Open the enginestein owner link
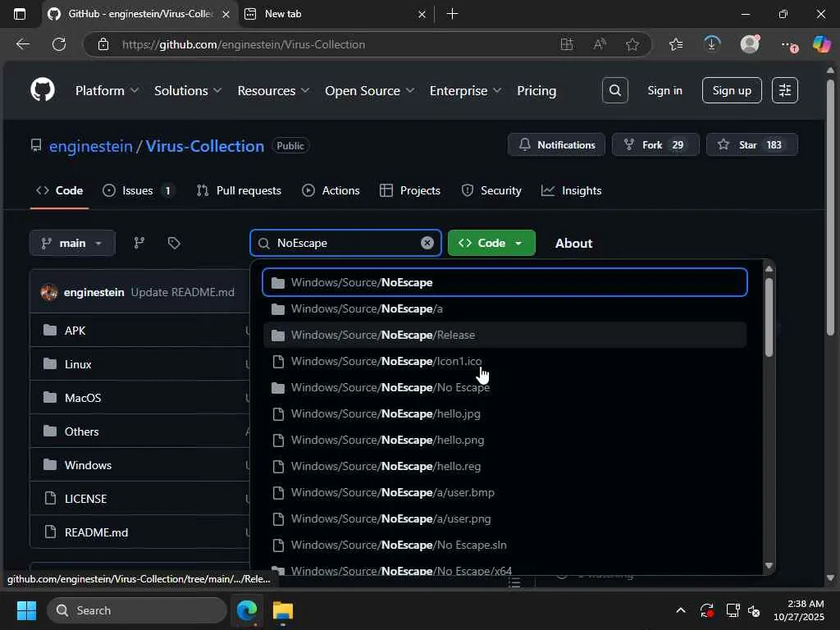 point(90,146)
